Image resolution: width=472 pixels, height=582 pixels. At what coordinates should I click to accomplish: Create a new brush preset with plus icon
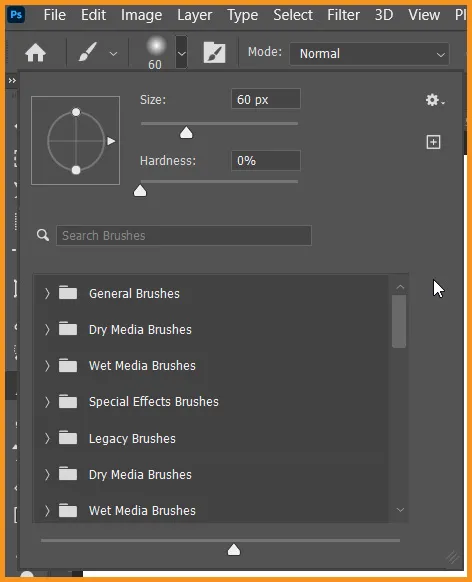(433, 142)
